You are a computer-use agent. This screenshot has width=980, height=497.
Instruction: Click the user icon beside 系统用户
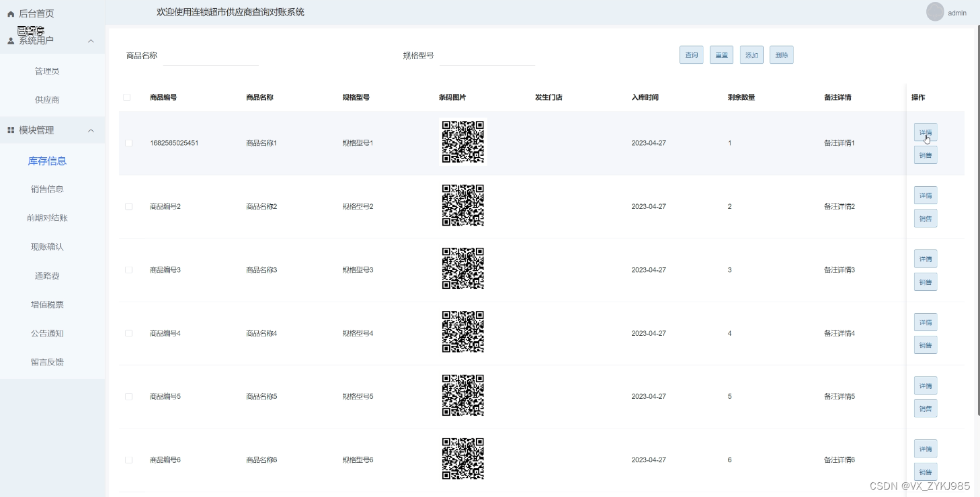click(x=11, y=41)
